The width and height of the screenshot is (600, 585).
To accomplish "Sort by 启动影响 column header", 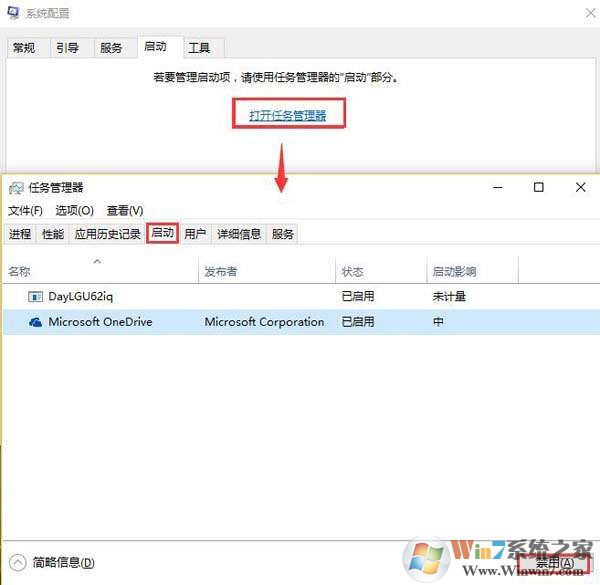I will [x=473, y=271].
